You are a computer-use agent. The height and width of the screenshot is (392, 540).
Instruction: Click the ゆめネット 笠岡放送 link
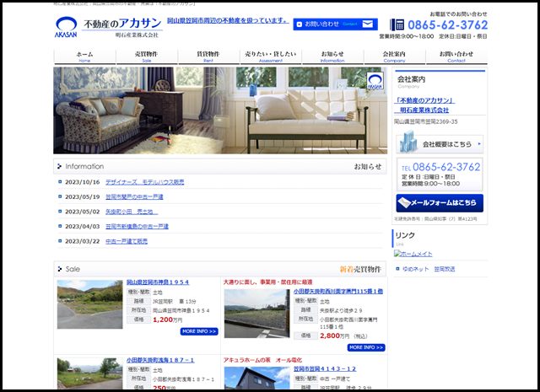(429, 269)
